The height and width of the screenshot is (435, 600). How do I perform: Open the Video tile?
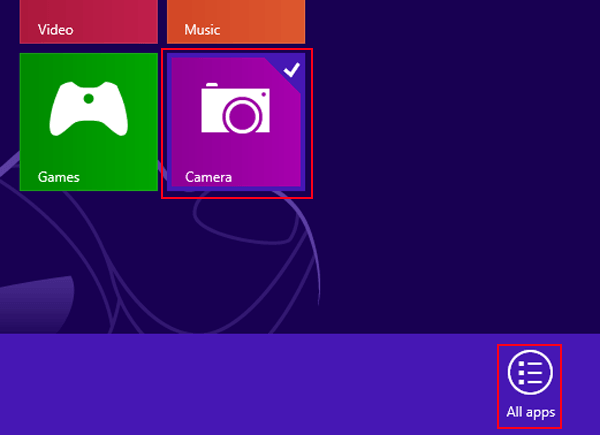(89, 22)
